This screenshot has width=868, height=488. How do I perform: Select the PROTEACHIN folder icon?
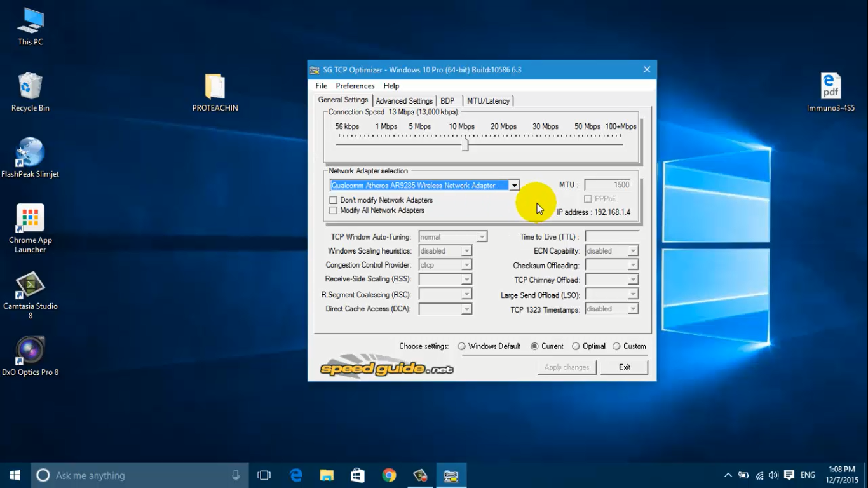point(215,93)
